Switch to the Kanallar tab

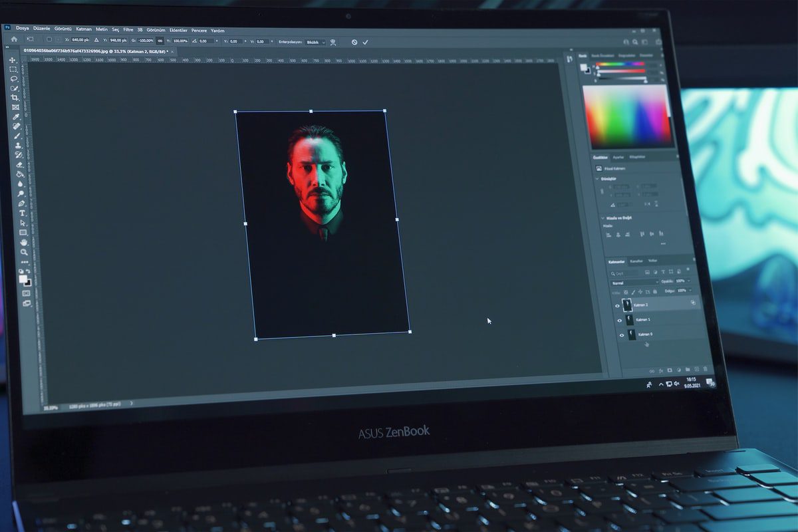[636, 261]
